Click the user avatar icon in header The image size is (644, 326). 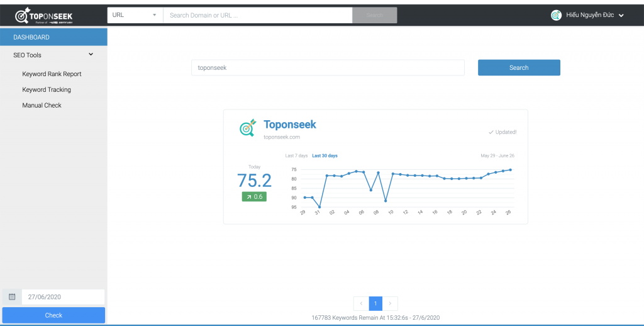click(x=556, y=15)
